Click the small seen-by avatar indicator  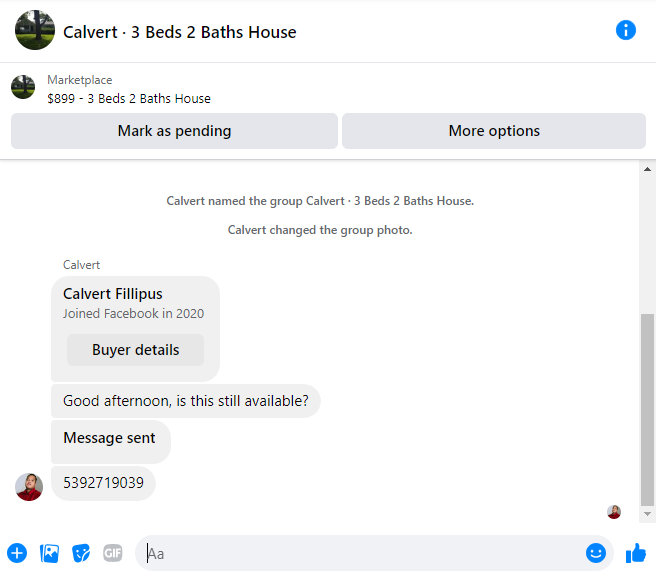point(614,512)
